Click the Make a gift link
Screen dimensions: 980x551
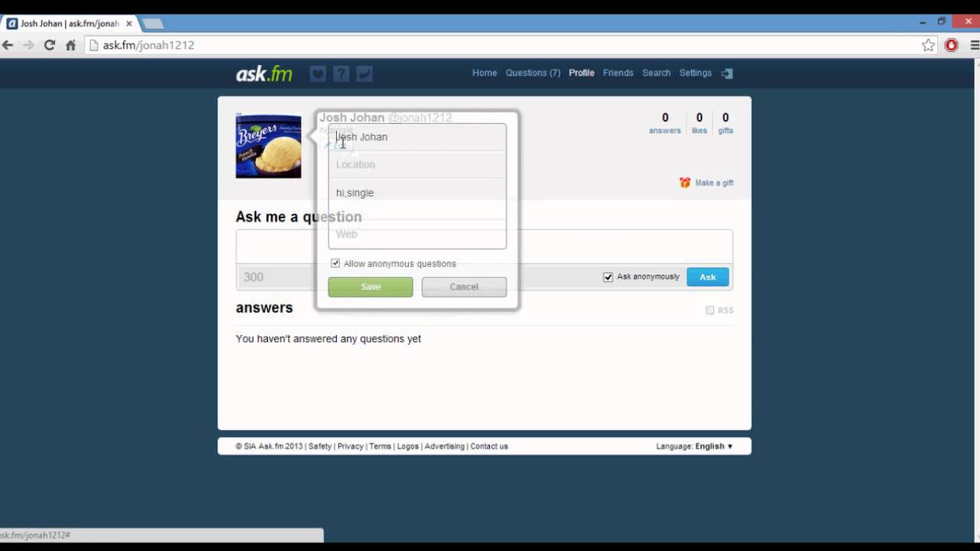[x=714, y=183]
